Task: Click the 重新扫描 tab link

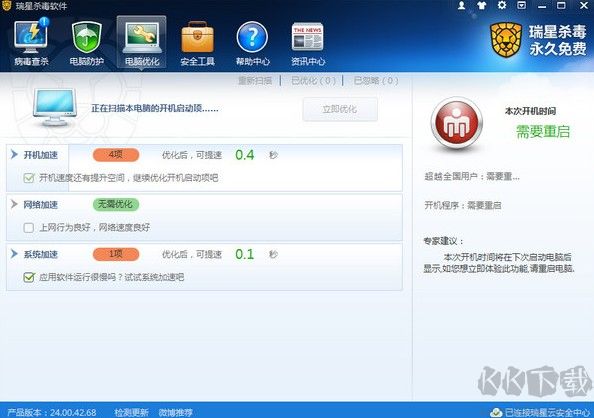Action: (255, 81)
